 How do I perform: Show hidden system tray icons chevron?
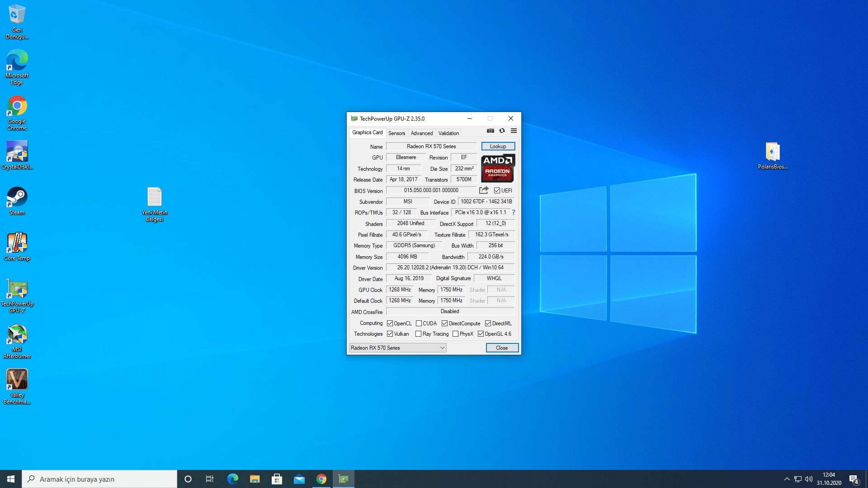[787, 479]
